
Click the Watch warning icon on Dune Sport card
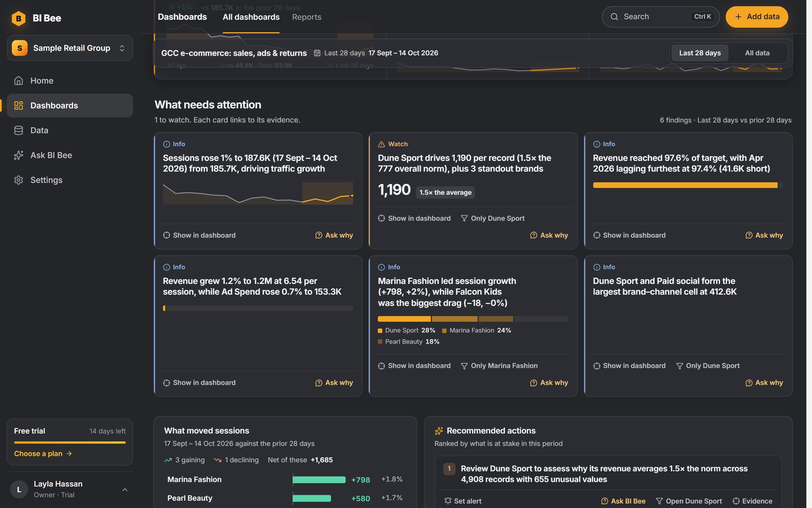coord(381,144)
